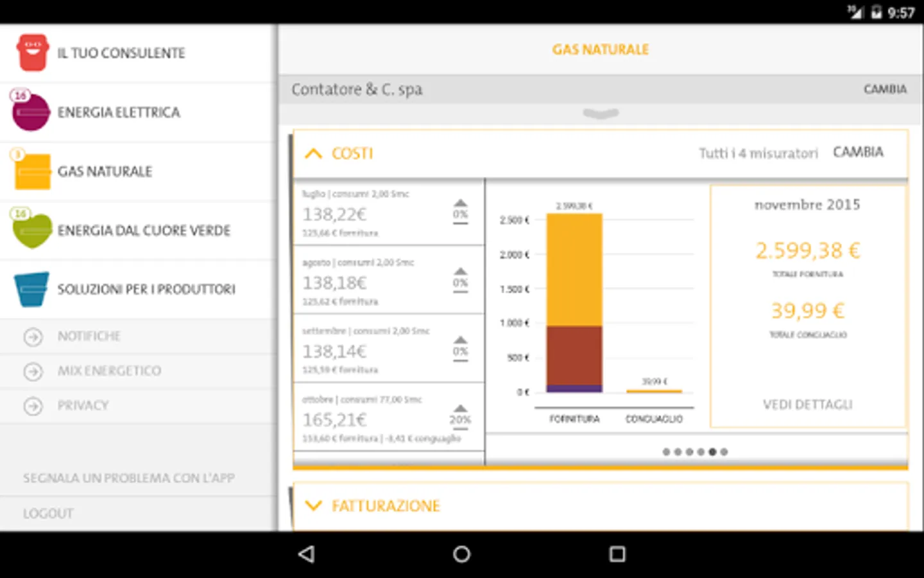Expand the handle below Contatore & C. spa
This screenshot has width=924, height=578.
601,114
